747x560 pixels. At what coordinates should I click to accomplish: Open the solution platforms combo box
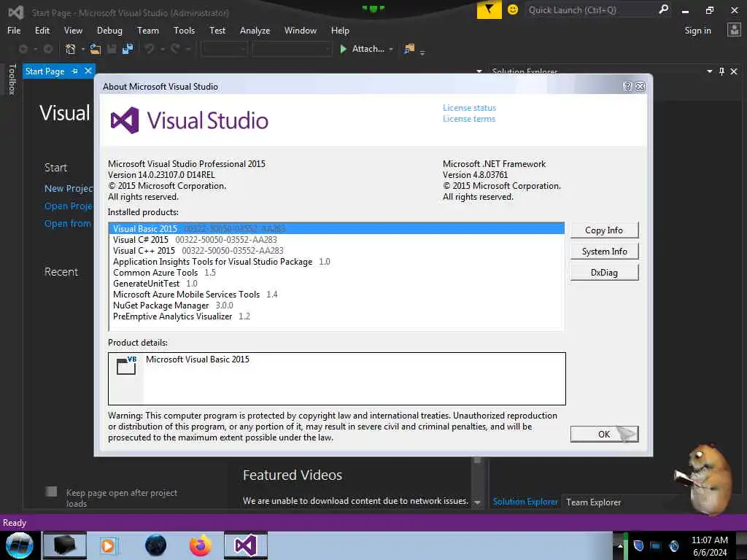click(292, 49)
